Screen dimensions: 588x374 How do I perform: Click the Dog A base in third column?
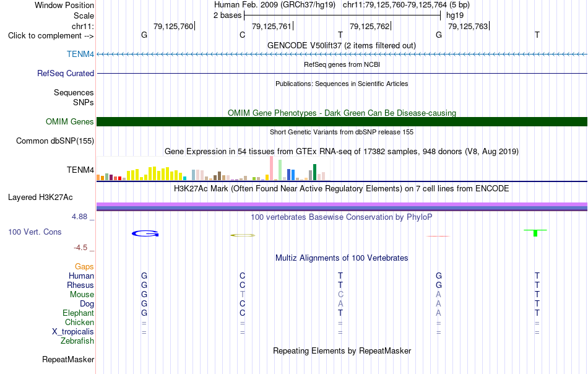coord(340,303)
